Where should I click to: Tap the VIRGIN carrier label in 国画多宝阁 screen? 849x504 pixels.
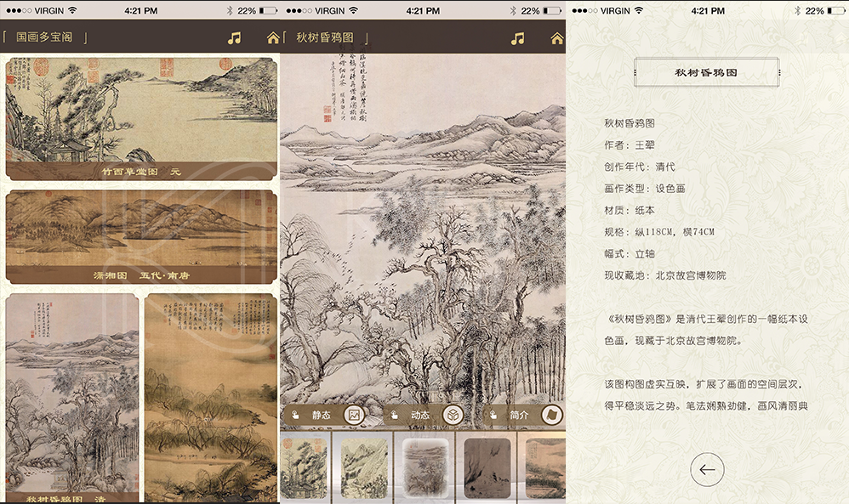coord(48,10)
